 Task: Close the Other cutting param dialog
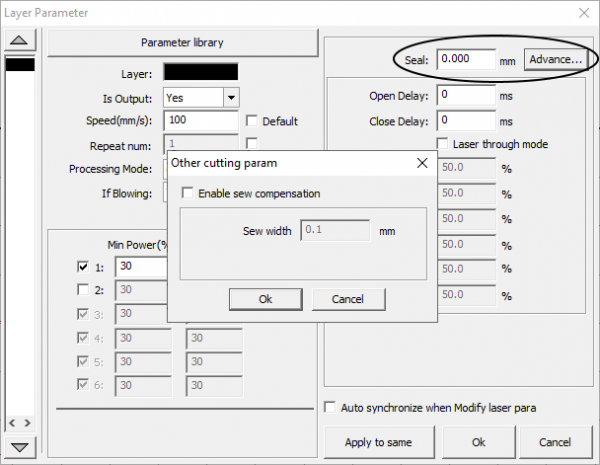(x=421, y=162)
